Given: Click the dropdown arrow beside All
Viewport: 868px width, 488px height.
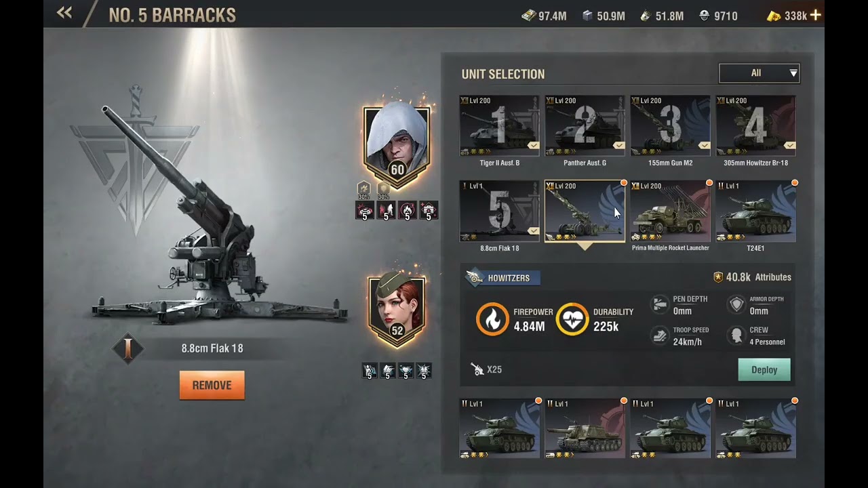Looking at the screenshot, I should point(793,73).
